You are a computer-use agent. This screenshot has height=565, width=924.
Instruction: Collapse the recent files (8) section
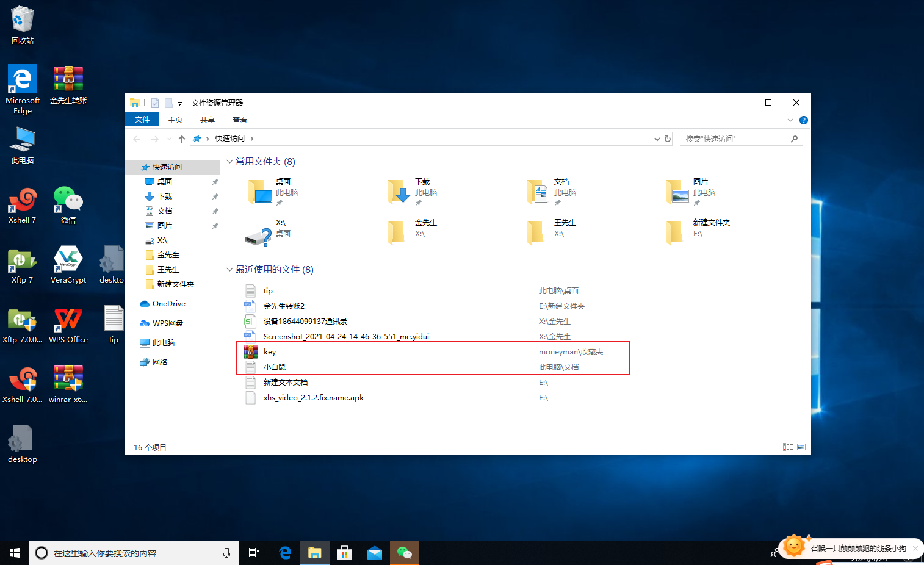[x=229, y=270]
